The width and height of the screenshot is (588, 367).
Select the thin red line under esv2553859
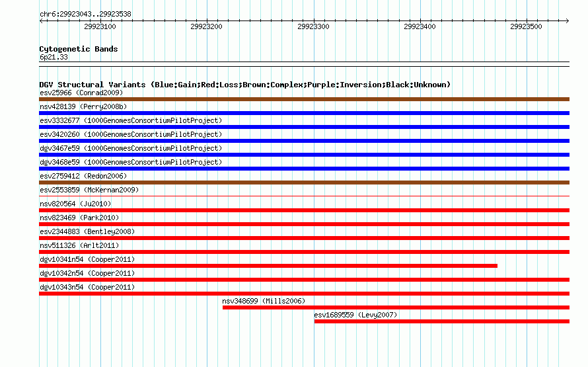pyautogui.click(x=304, y=196)
